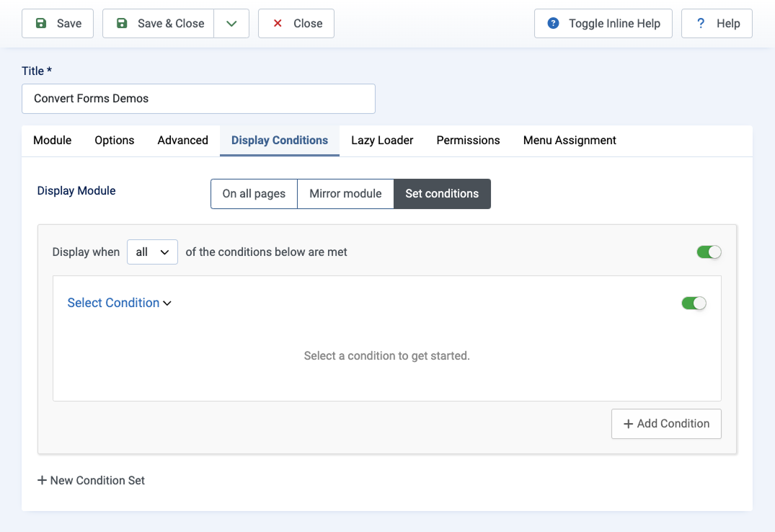Click the Title input field

(198, 98)
